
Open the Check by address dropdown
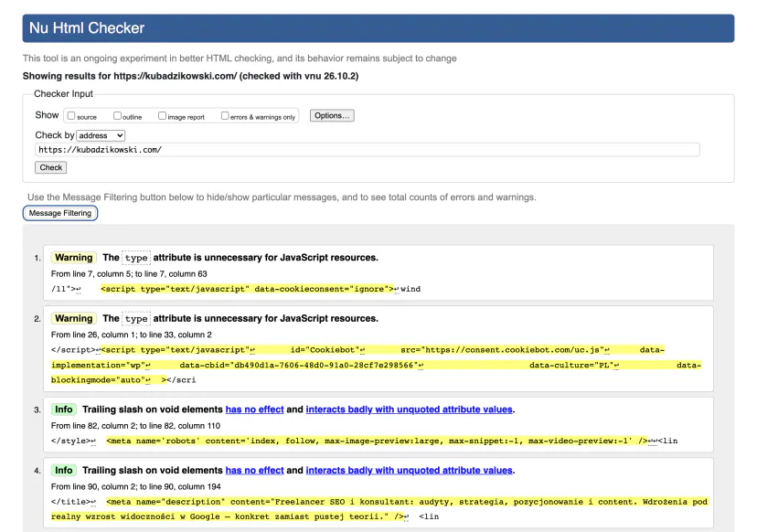tap(101, 135)
